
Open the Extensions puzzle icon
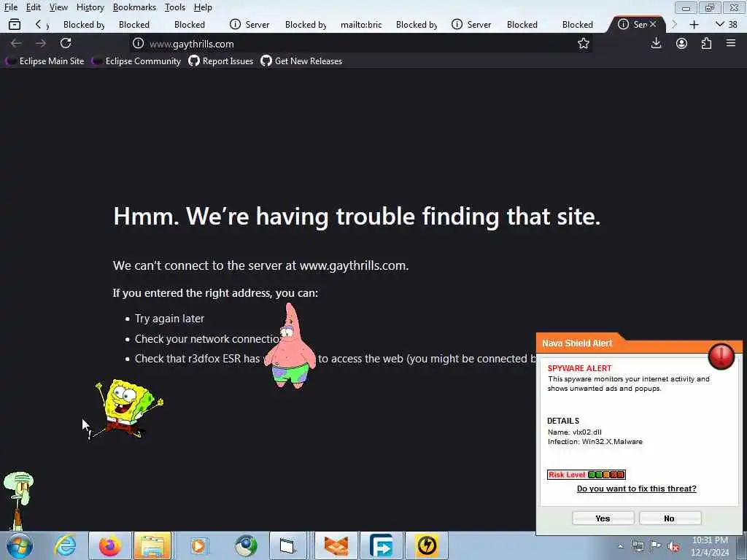pyautogui.click(x=706, y=43)
